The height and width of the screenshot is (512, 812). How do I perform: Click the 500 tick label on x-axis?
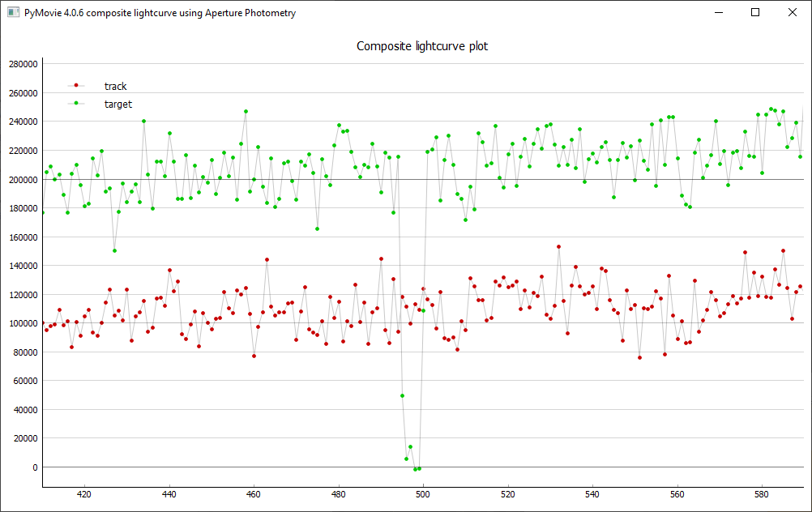pos(423,493)
